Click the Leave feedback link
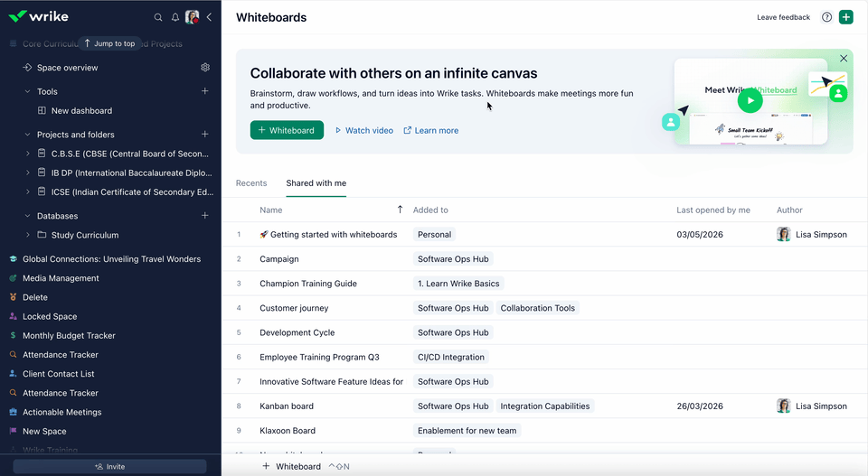 pos(783,17)
